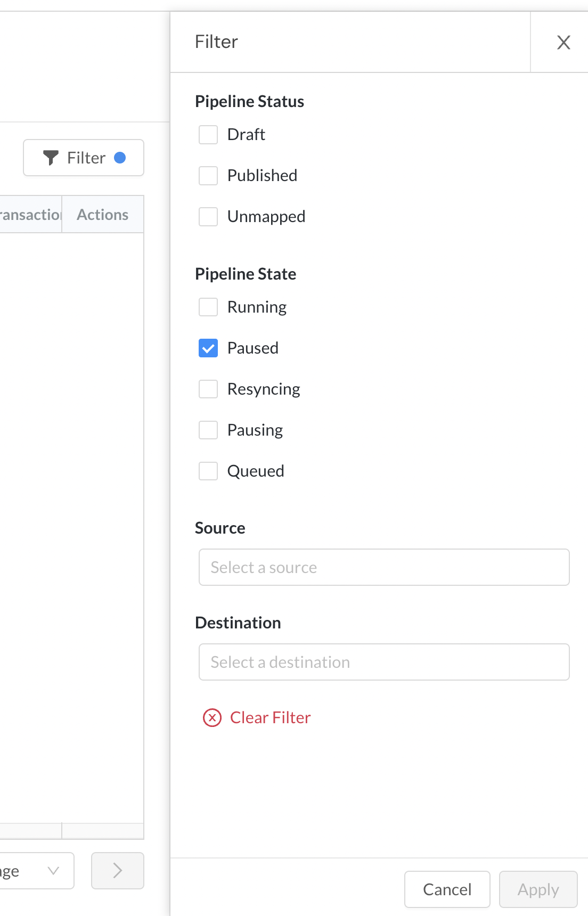Check the Pausing state option
The image size is (588, 916).
click(208, 430)
